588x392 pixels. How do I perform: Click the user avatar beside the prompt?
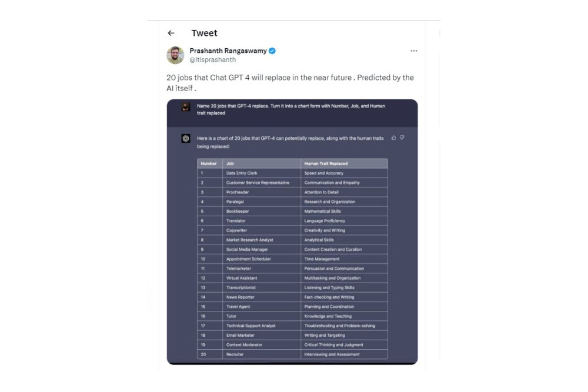click(186, 107)
